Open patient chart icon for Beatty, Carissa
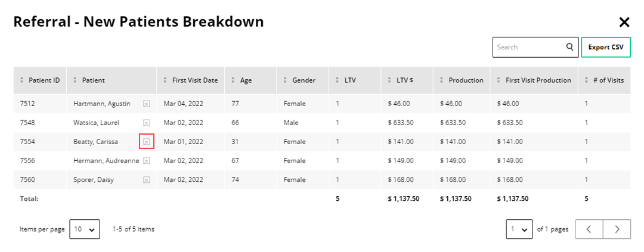This screenshot has height=252, width=644. tap(146, 142)
